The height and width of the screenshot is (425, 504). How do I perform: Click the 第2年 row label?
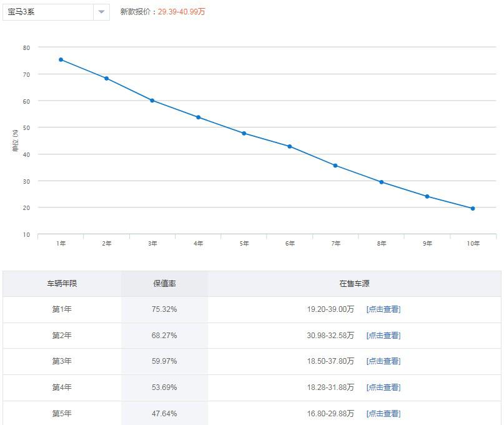click(x=62, y=336)
